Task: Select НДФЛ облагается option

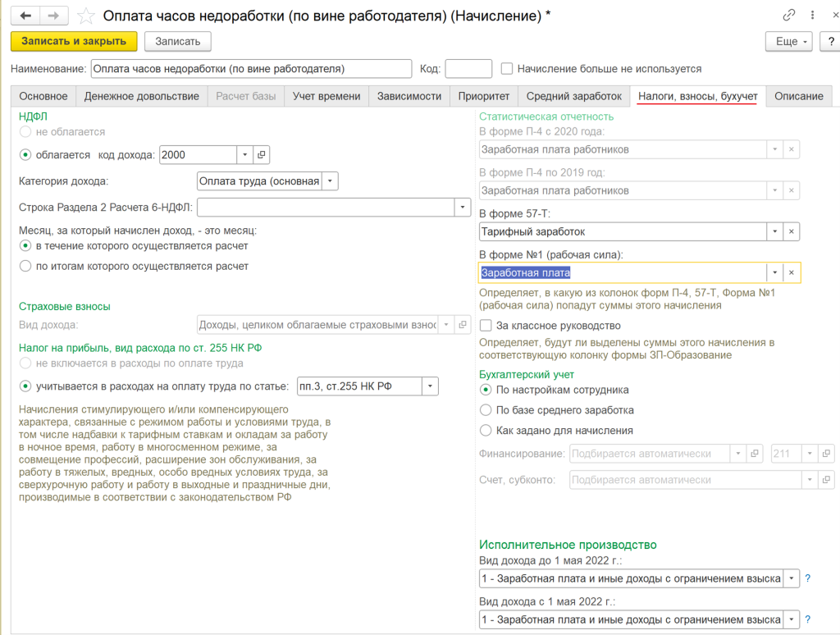Action: (25, 155)
